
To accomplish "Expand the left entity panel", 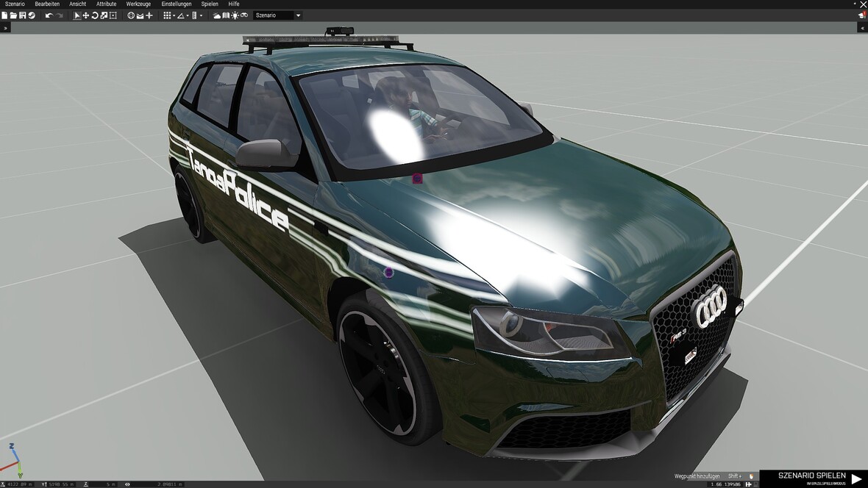I will (5, 28).
